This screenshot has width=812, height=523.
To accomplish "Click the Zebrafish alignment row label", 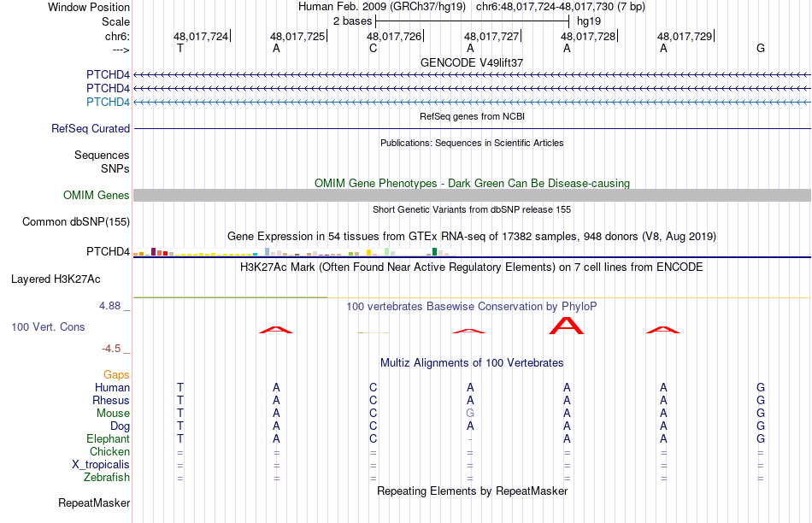I will point(107,477).
